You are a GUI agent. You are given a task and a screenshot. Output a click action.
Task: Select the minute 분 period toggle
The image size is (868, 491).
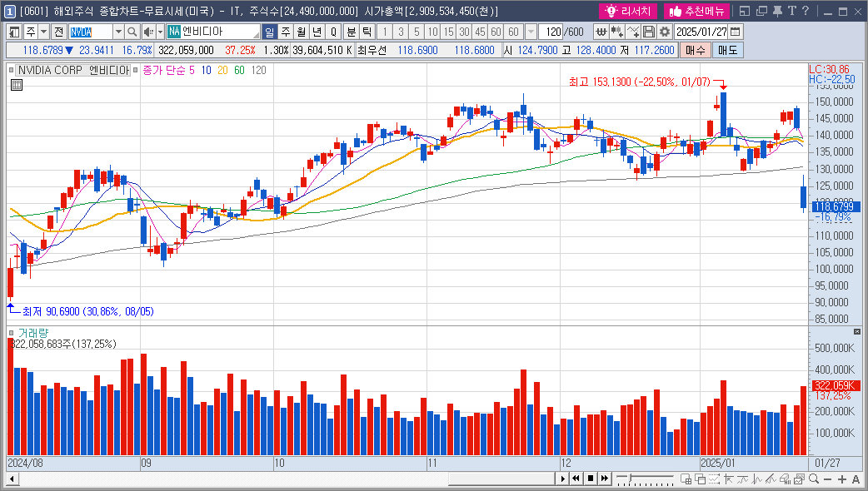click(x=351, y=32)
